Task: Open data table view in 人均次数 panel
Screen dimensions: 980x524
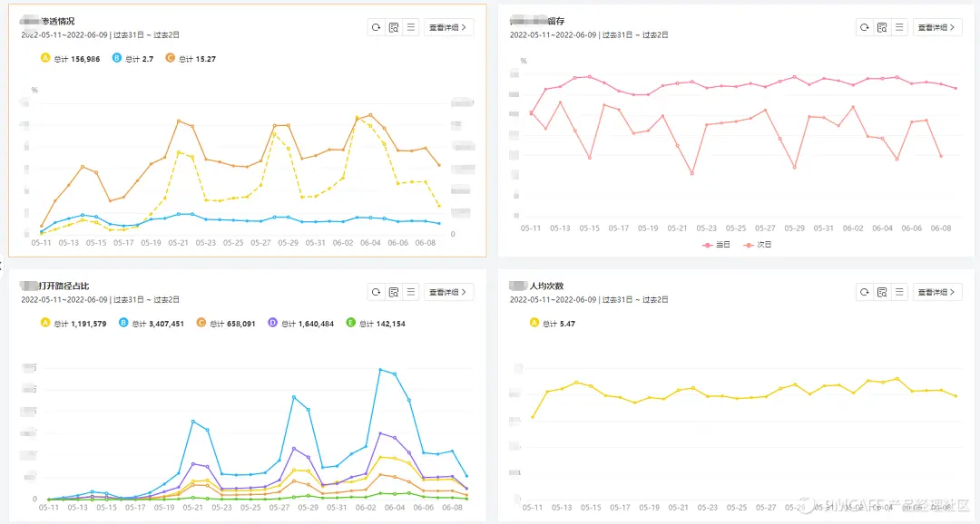Action: [882, 292]
